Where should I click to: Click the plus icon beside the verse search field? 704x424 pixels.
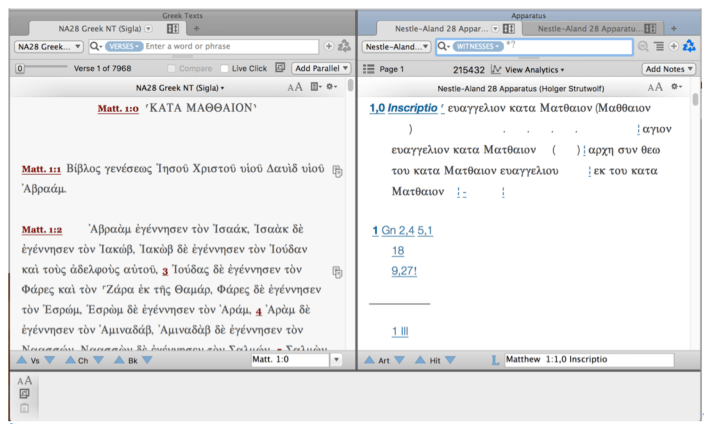[329, 47]
